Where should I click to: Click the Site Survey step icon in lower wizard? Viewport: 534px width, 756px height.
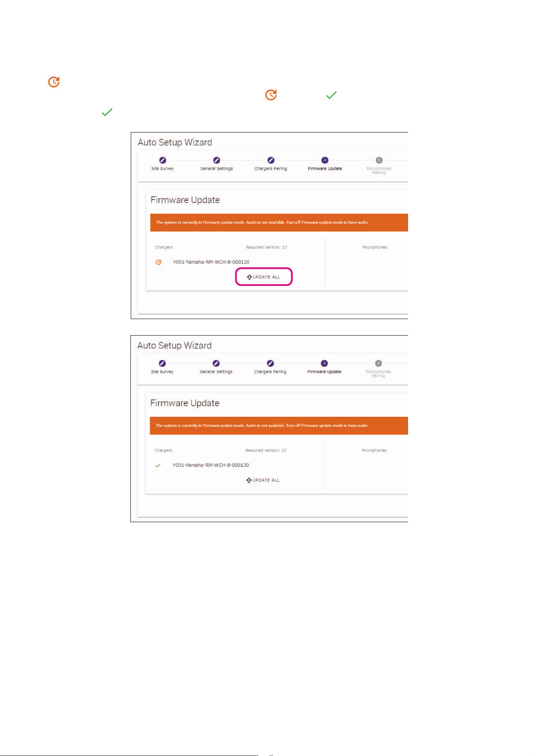pos(162,363)
